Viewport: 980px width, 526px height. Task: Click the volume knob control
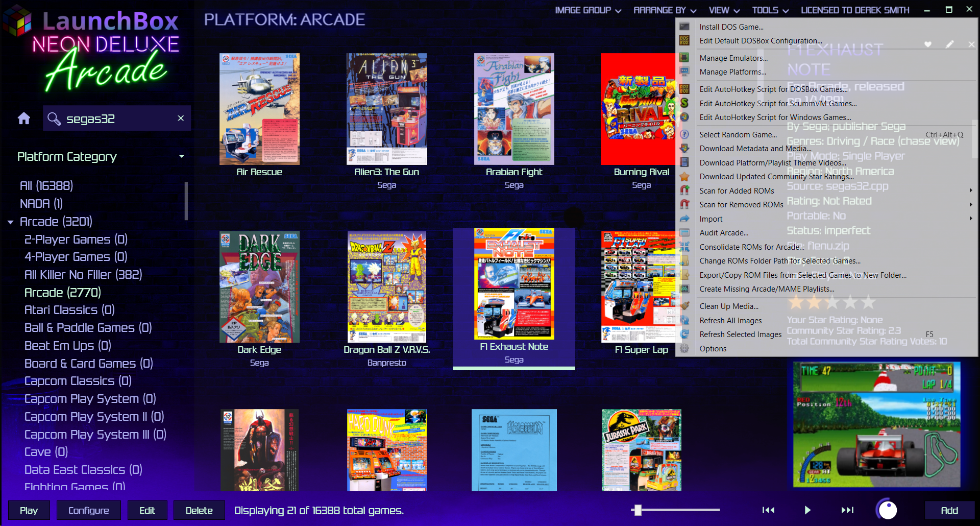pos(887,510)
